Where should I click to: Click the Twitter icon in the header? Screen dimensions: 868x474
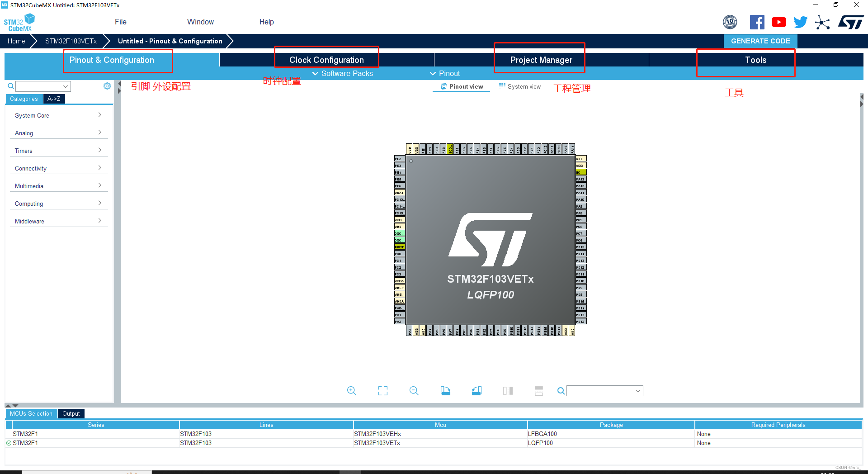click(x=800, y=22)
